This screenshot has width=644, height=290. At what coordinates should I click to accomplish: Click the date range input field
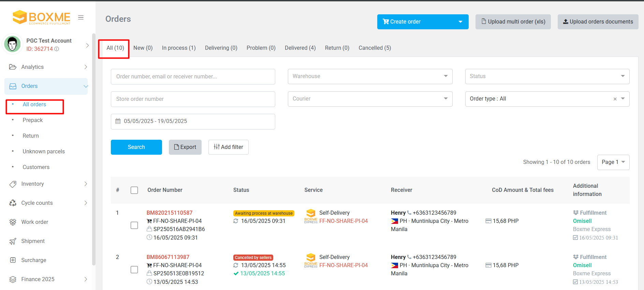193,121
